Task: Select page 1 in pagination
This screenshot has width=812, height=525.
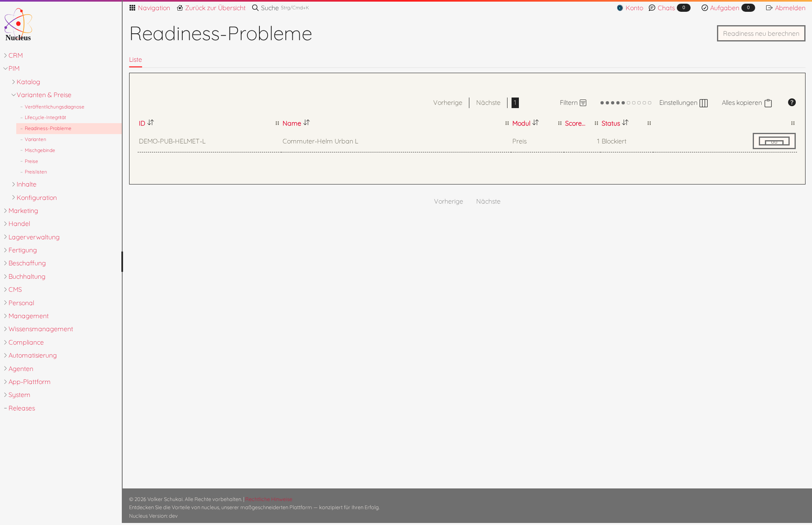Action: point(515,103)
